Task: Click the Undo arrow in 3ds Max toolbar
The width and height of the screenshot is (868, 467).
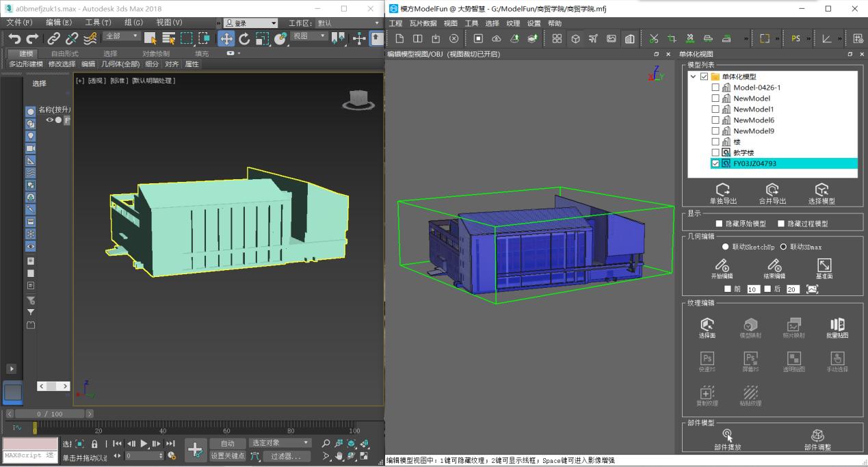Action: [x=14, y=39]
